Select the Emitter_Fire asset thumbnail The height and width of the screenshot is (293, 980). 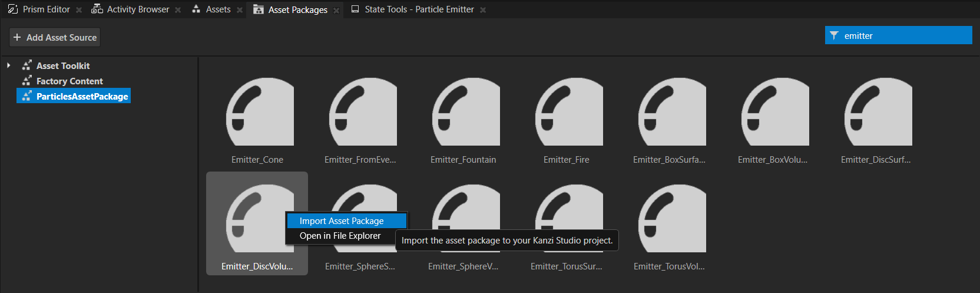point(569,111)
